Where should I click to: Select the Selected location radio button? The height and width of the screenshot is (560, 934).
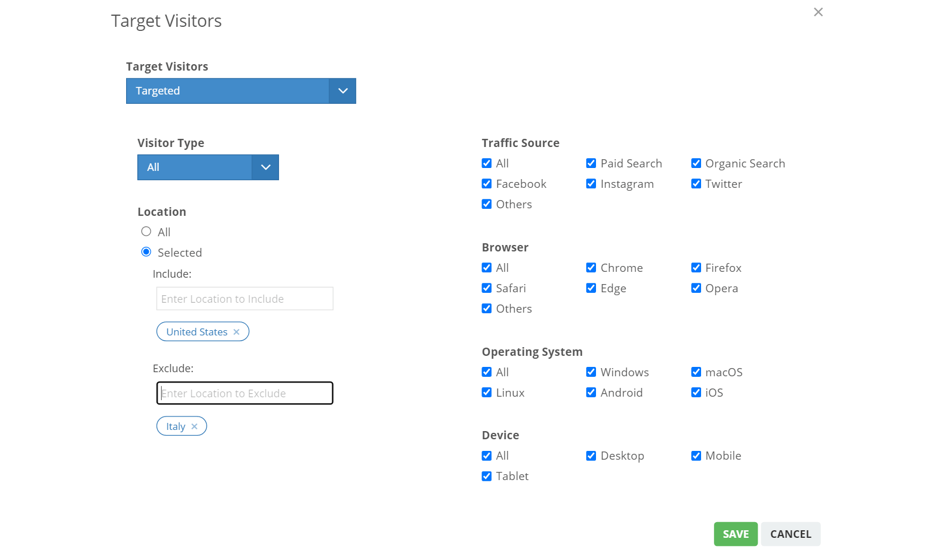(146, 252)
